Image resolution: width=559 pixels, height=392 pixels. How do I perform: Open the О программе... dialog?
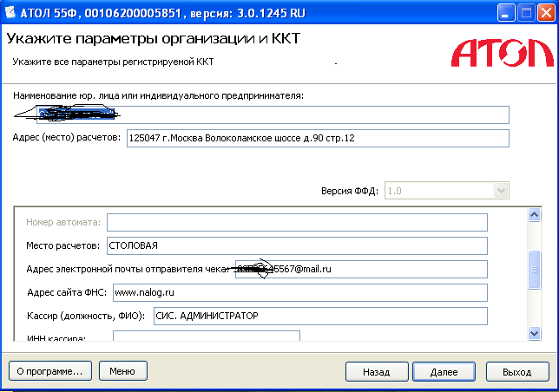click(x=50, y=371)
